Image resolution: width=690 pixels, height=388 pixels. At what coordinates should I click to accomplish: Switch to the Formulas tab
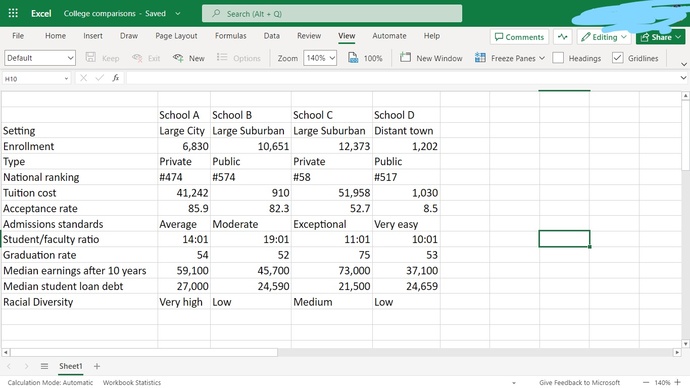point(231,36)
